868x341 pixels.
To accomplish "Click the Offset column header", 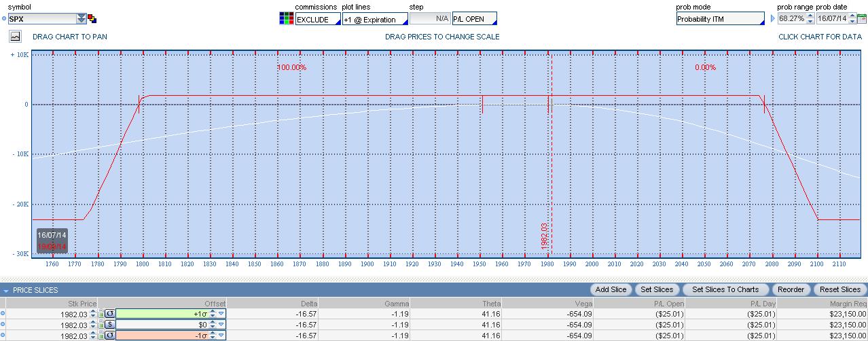I will click(x=162, y=303).
